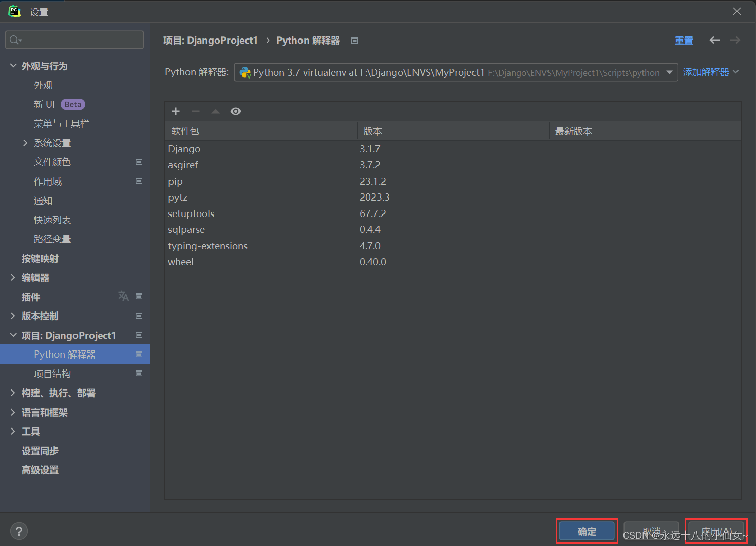Select the asgiref package row
This screenshot has height=546, width=756.
(x=453, y=165)
